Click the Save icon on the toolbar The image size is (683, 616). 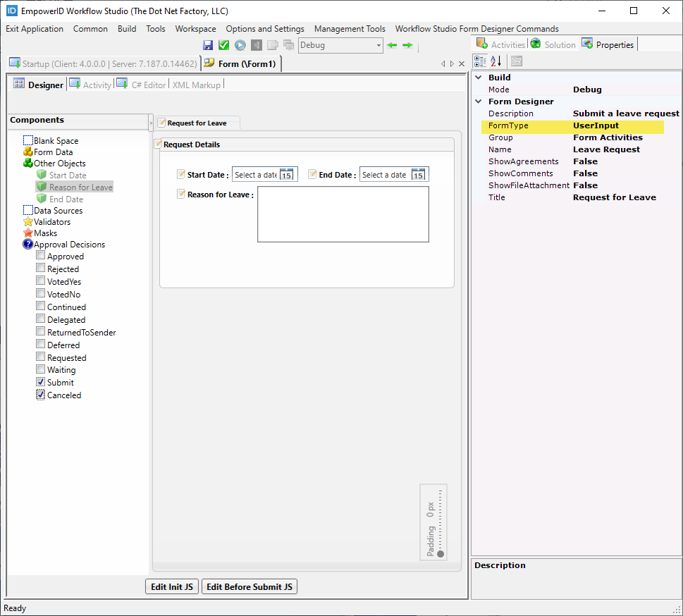(208, 44)
